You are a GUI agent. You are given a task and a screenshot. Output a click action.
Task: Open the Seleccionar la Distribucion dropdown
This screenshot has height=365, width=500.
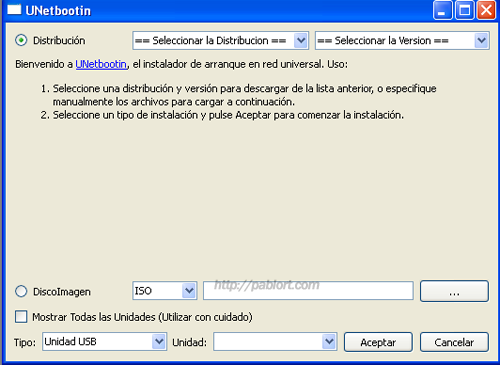point(220,41)
